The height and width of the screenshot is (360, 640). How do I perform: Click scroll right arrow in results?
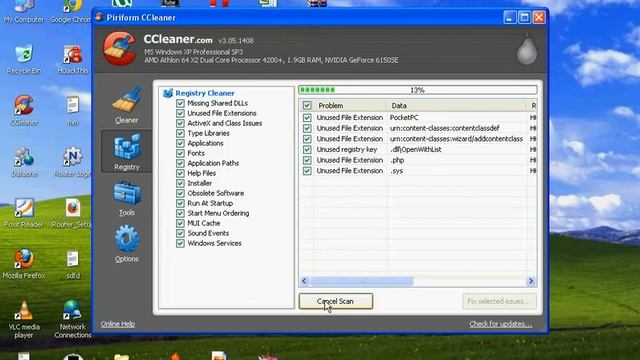531,281
